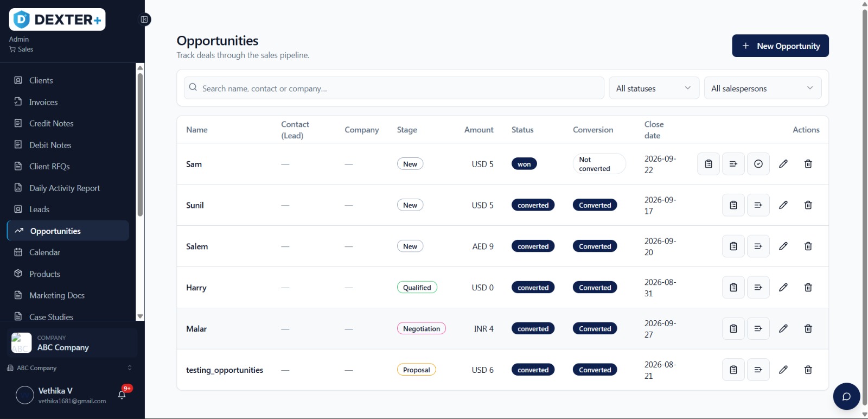Collapse the sidebar panel toggle icon
This screenshot has height=419, width=868.
[144, 20]
